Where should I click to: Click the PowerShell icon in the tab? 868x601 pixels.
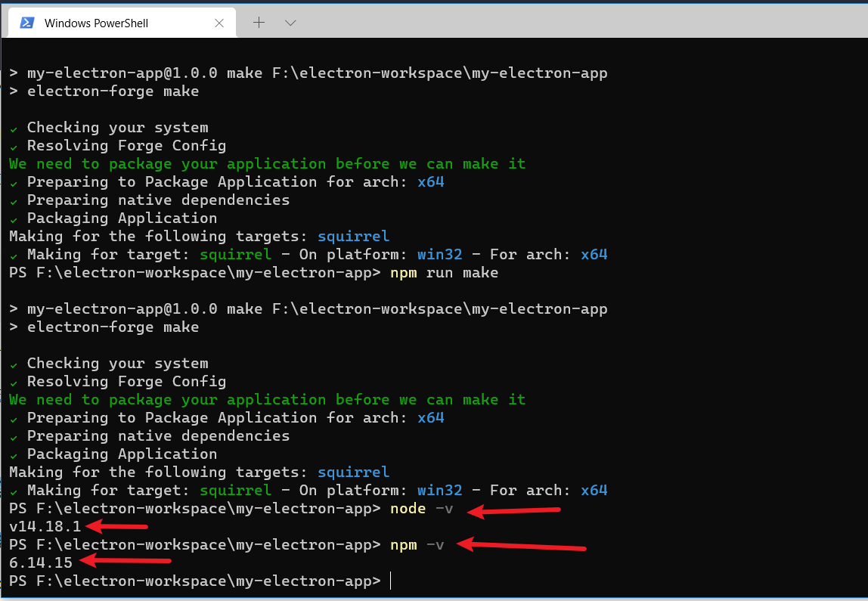click(26, 23)
